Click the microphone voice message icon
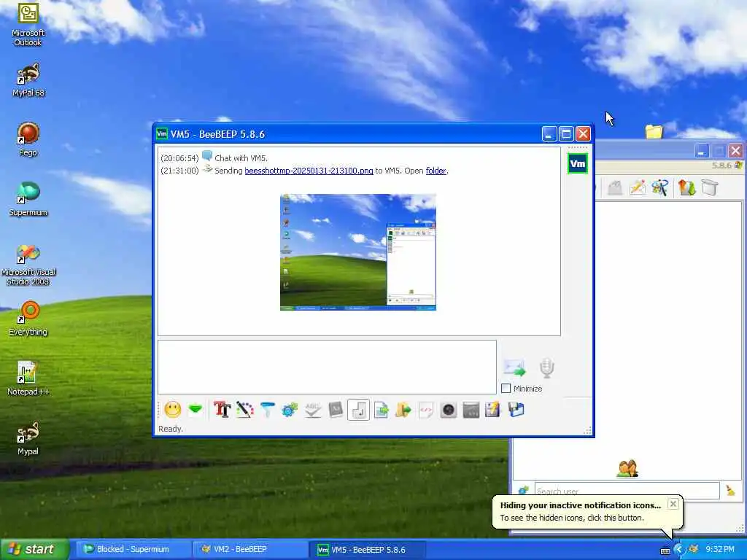Image resolution: width=747 pixels, height=560 pixels. (x=547, y=367)
